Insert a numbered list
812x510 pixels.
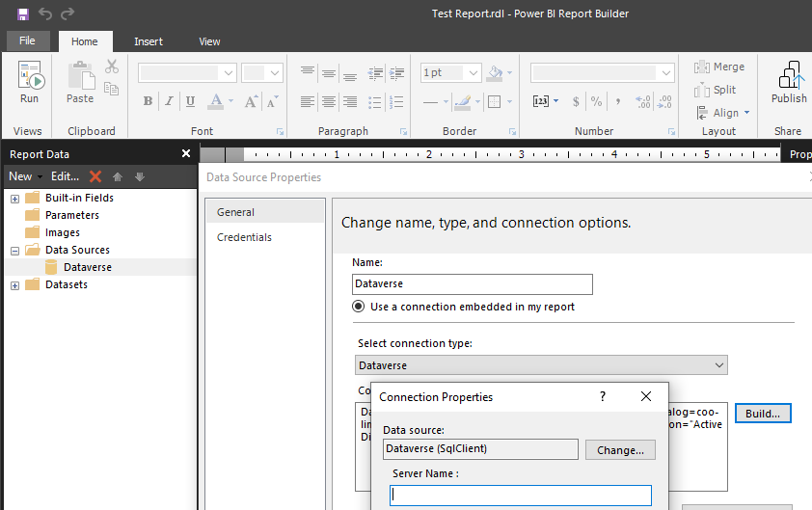pos(396,101)
